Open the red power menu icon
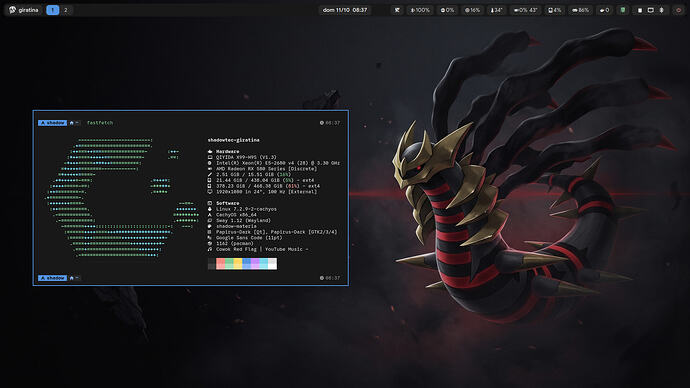The height and width of the screenshot is (388, 690). click(x=678, y=10)
